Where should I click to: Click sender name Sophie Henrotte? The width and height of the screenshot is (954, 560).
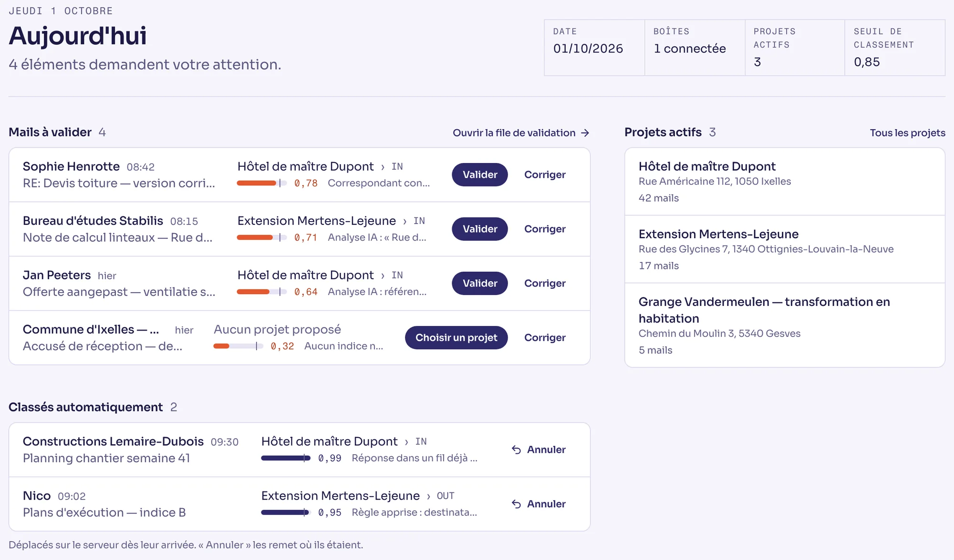point(71,166)
